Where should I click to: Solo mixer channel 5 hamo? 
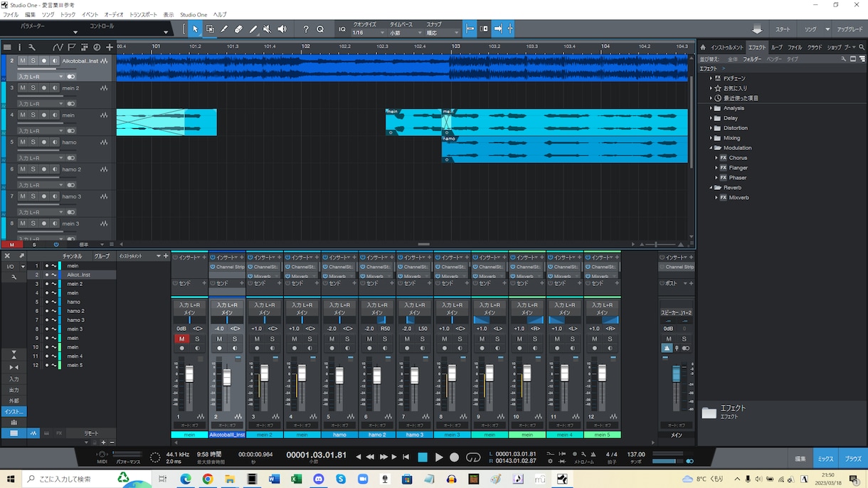347,339
